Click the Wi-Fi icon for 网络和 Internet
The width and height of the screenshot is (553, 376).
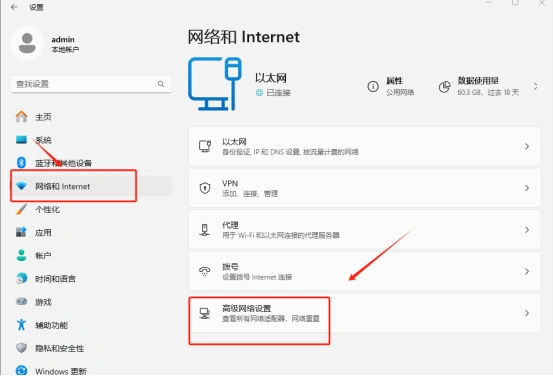click(x=22, y=186)
